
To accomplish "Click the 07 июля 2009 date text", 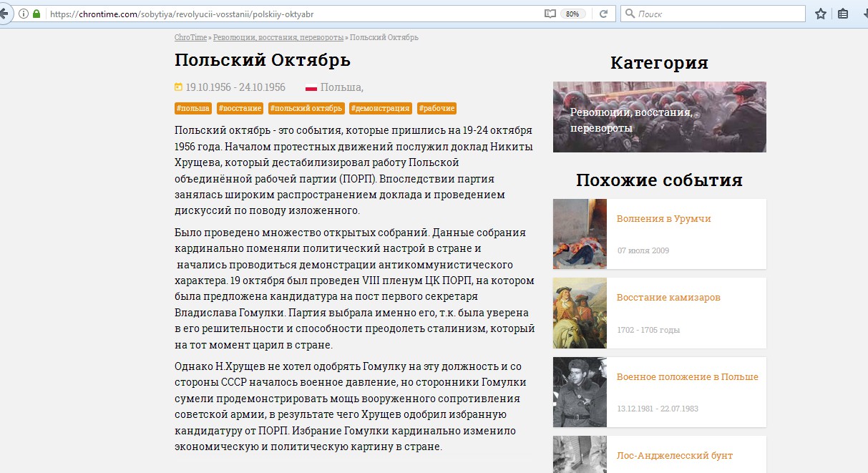I will tap(643, 251).
